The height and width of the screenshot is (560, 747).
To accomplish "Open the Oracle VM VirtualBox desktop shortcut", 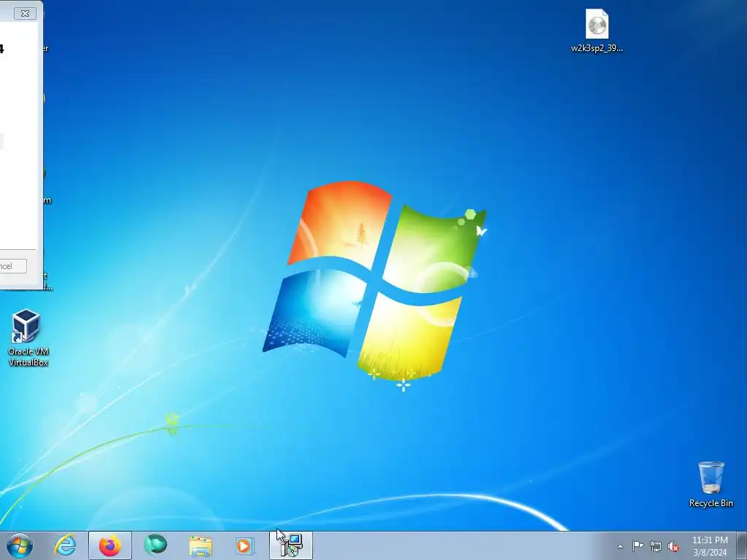I will (x=28, y=338).
